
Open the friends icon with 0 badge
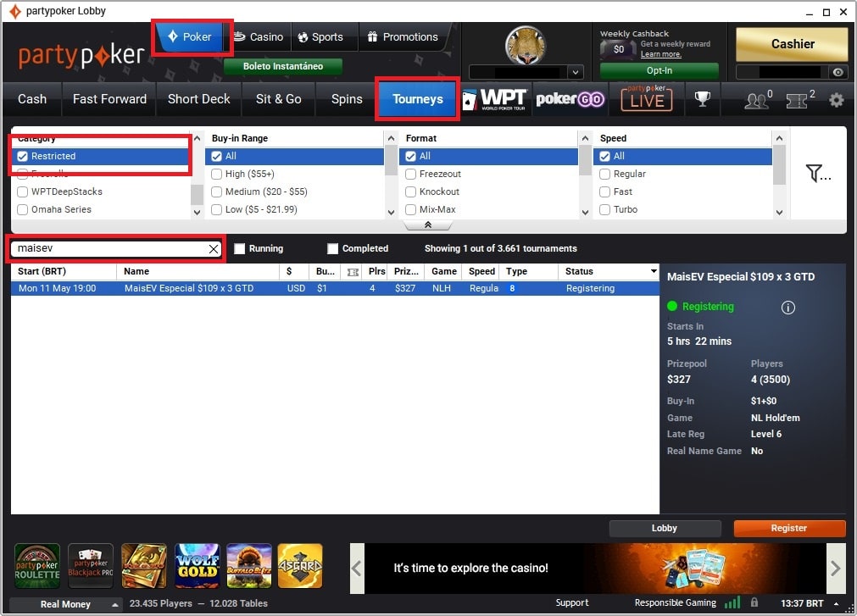pos(758,99)
